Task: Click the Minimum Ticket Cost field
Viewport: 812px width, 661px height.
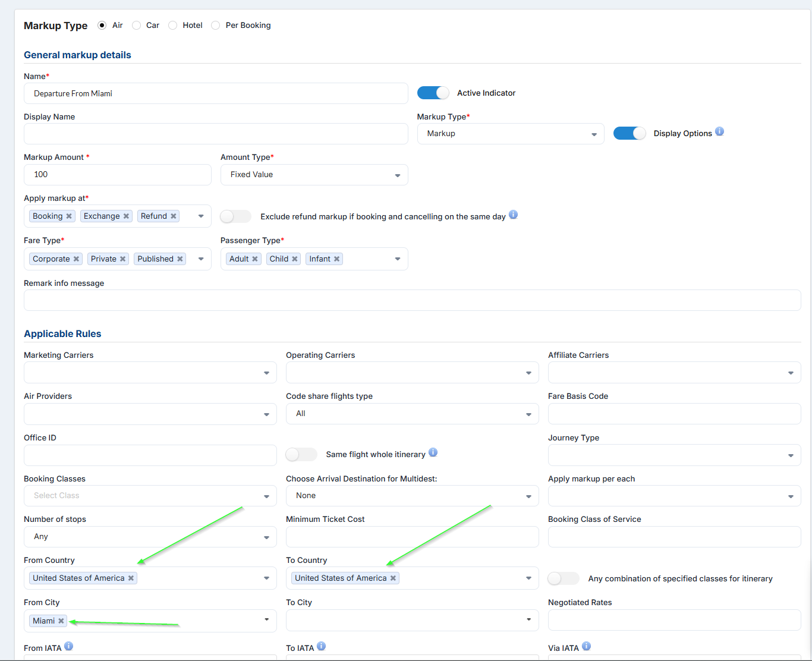Action: point(413,537)
